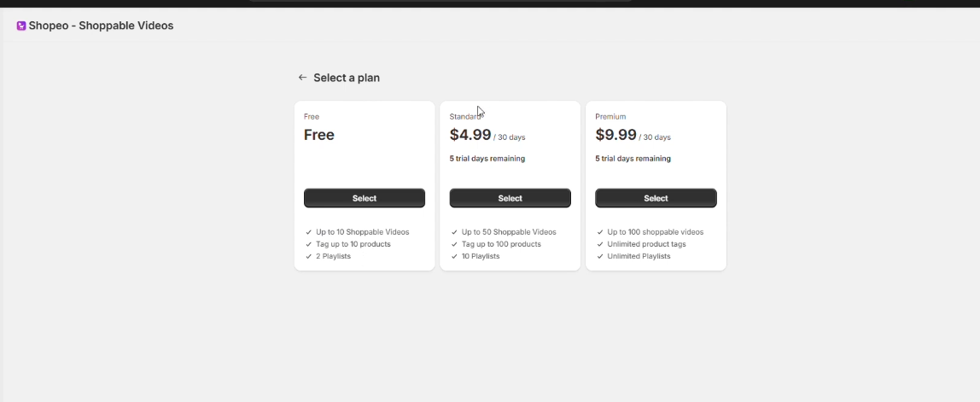Click the $9.99 Premium price text
The image size is (980, 402).
click(x=615, y=135)
